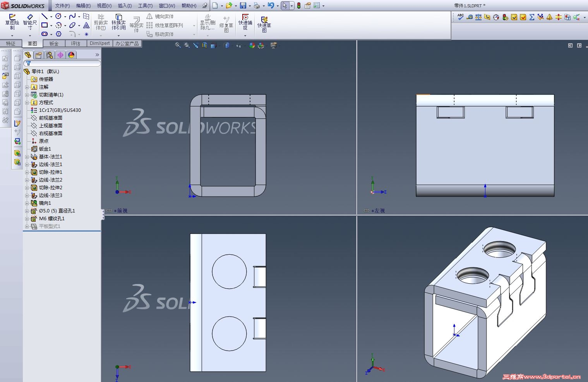588x382 pixels.
Task: Switch to the 办公室产品 tab
Action: coord(127,43)
